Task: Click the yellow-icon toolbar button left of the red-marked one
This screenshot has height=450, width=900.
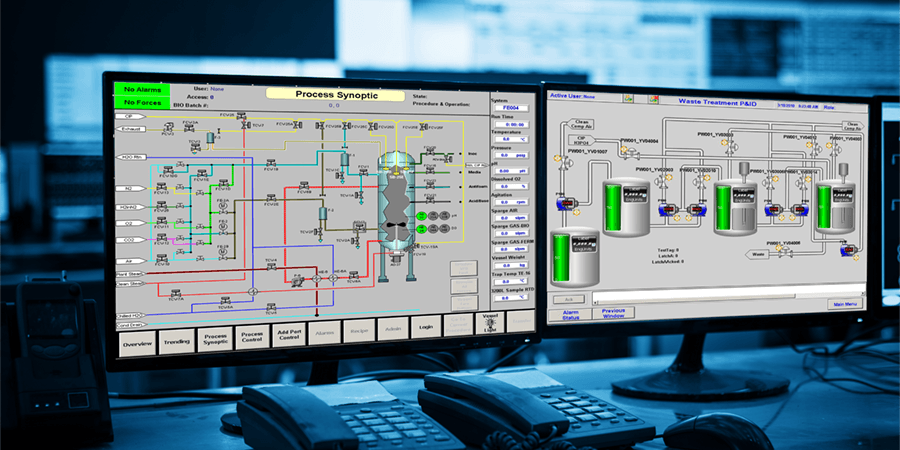Action: tap(629, 98)
